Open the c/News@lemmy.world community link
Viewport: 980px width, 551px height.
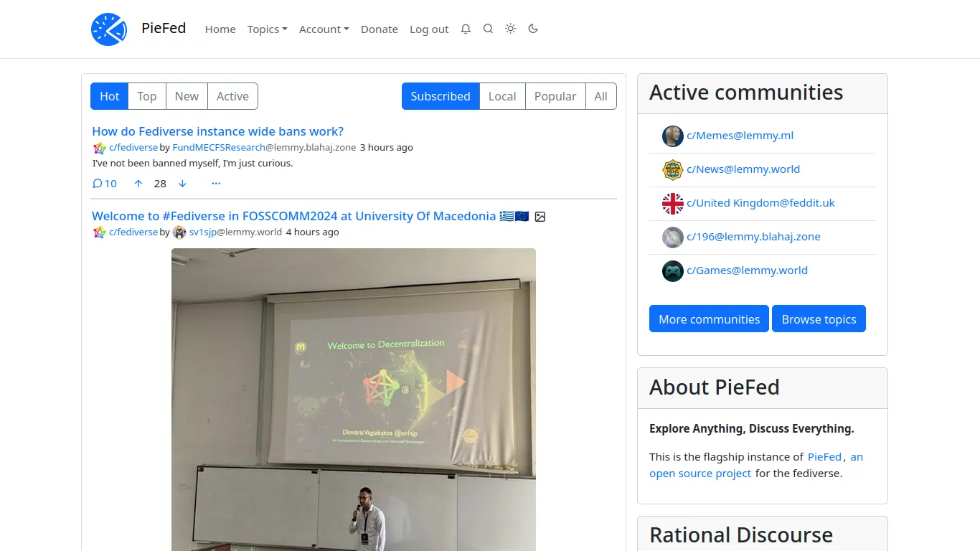[x=743, y=169]
